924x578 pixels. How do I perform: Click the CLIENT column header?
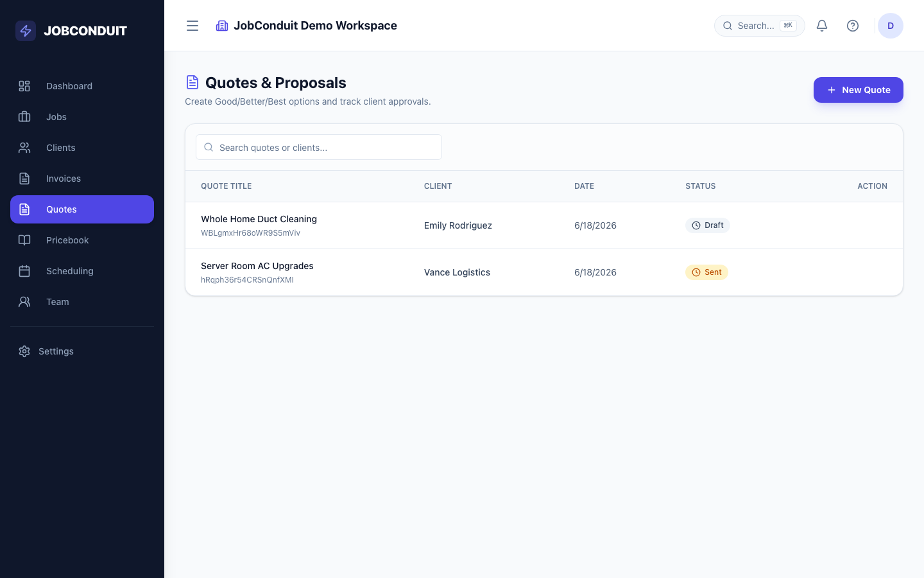click(x=438, y=186)
